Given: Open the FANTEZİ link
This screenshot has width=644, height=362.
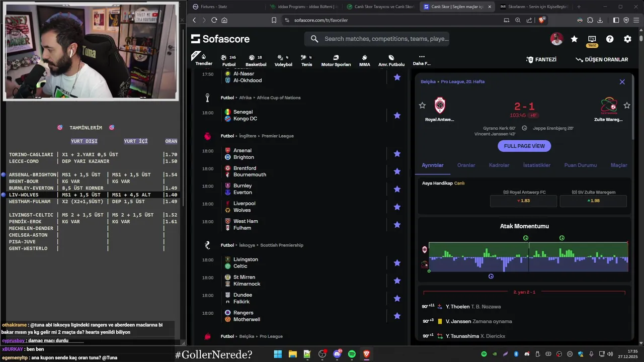Looking at the screenshot, I should pyautogui.click(x=541, y=59).
